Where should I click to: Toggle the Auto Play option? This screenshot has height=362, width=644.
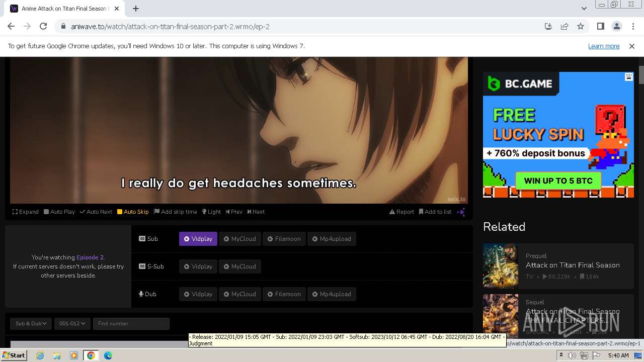click(x=59, y=212)
